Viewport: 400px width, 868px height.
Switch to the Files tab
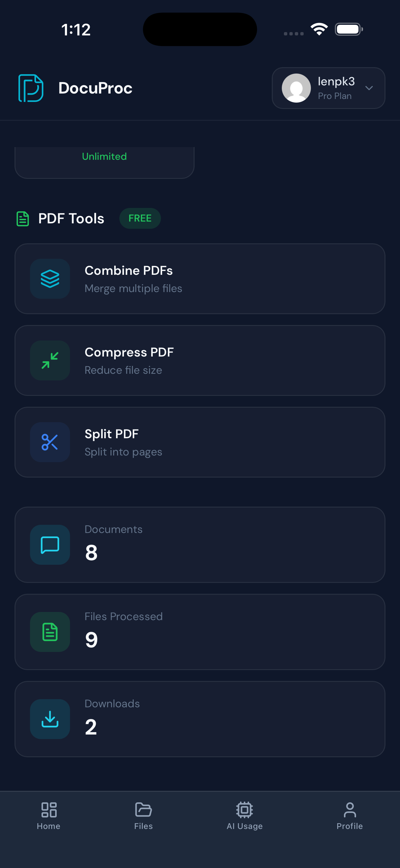[x=143, y=816]
